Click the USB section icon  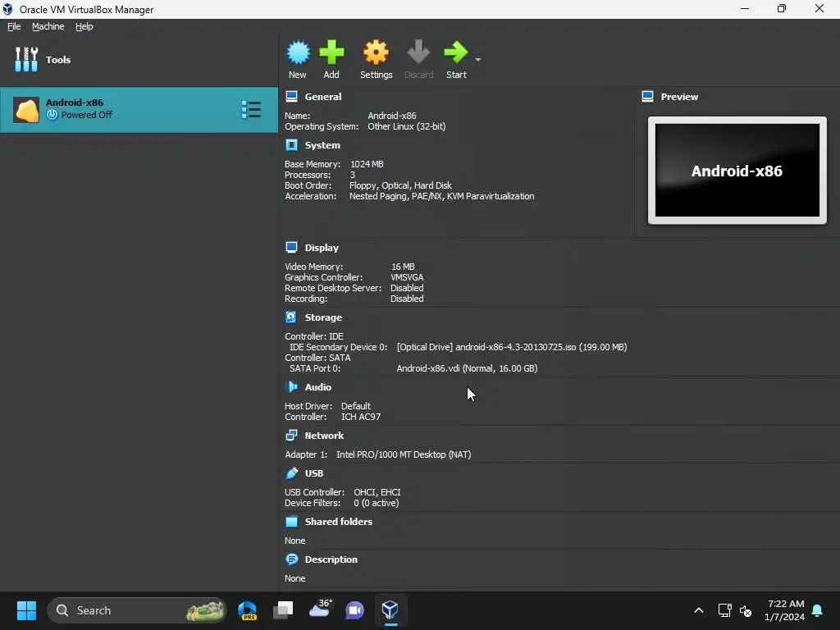tap(291, 473)
